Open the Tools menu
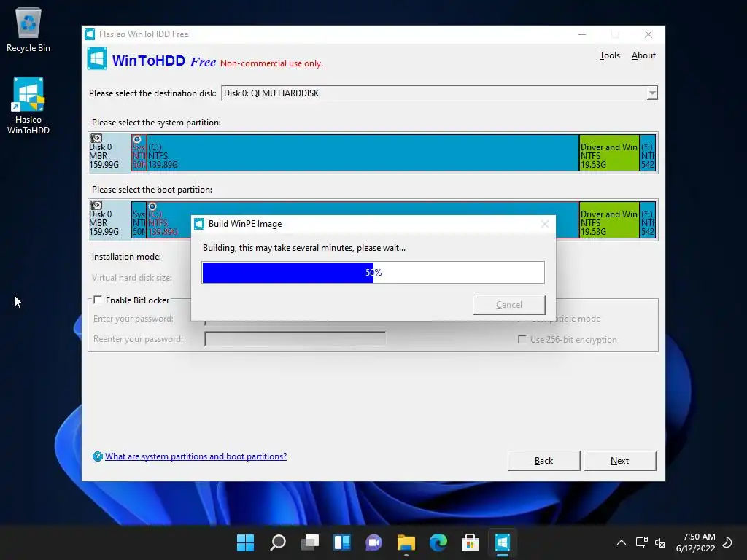The width and height of the screenshot is (747, 560). point(609,55)
